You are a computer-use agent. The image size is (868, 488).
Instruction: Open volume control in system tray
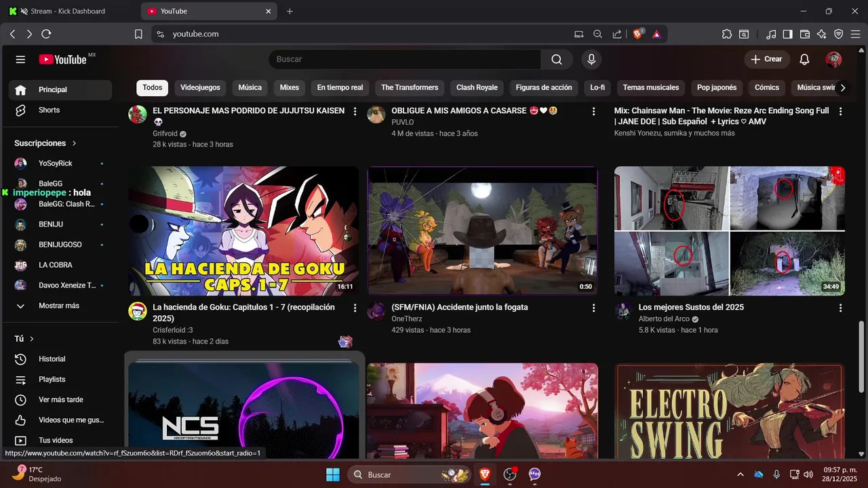click(x=808, y=474)
